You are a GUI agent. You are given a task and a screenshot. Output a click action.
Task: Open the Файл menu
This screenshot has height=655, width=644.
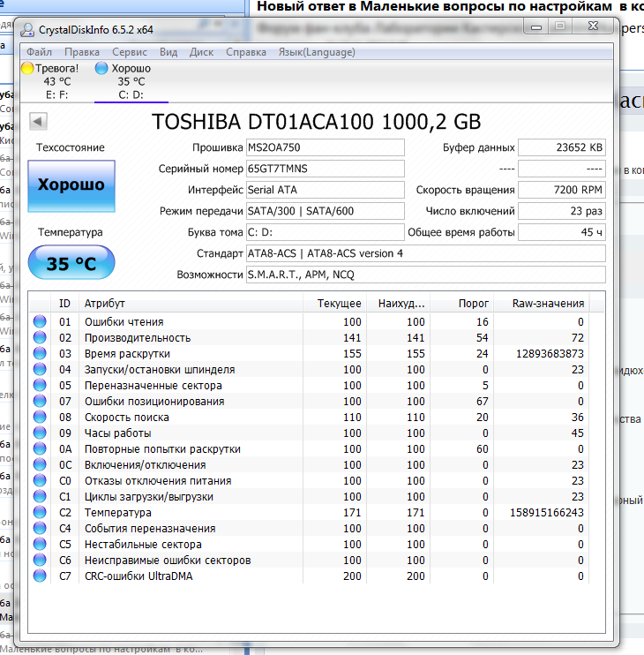point(39,52)
